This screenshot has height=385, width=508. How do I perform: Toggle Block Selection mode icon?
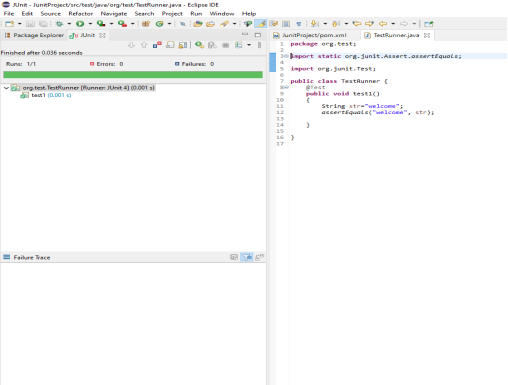pos(286,24)
